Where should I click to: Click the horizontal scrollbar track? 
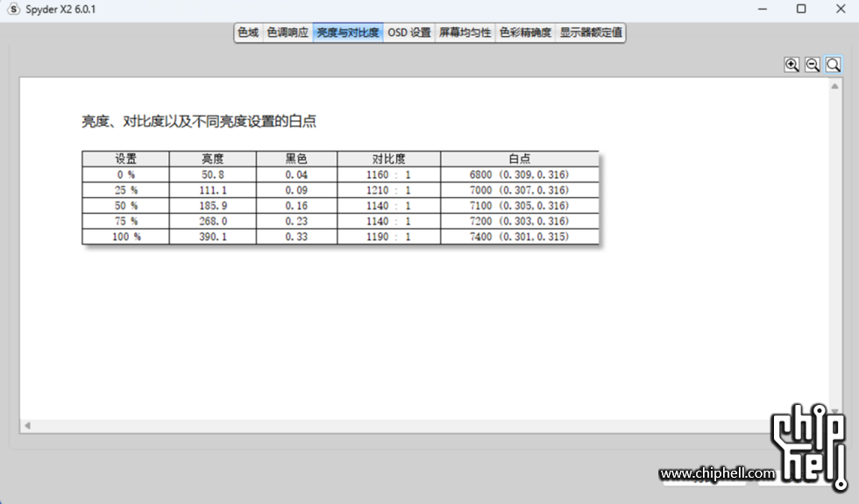click(x=421, y=425)
